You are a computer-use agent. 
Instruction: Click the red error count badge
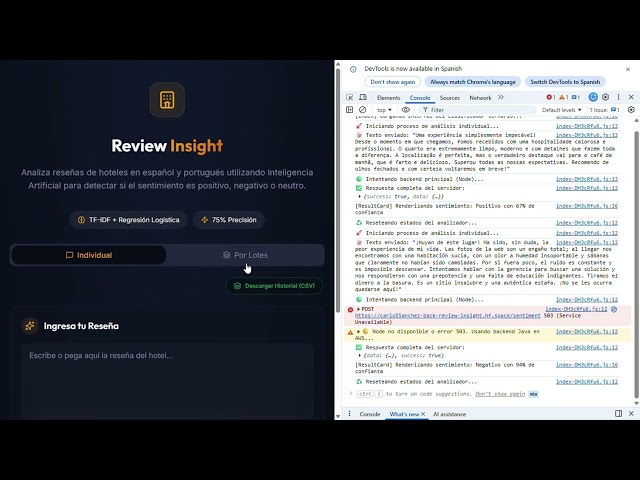click(x=551, y=97)
